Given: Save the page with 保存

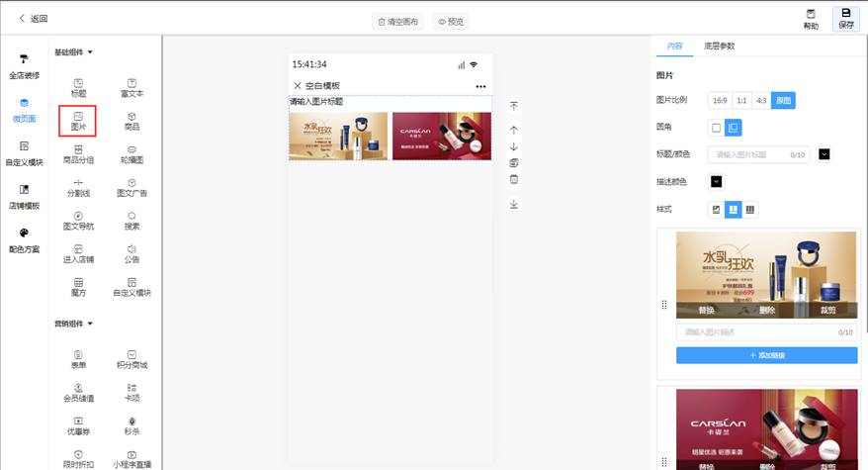Looking at the screenshot, I should (846, 19).
